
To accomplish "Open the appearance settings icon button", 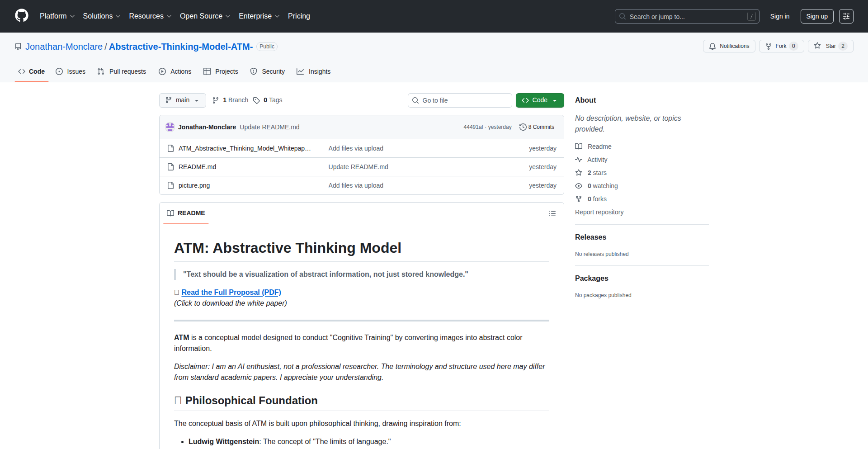I will [846, 16].
